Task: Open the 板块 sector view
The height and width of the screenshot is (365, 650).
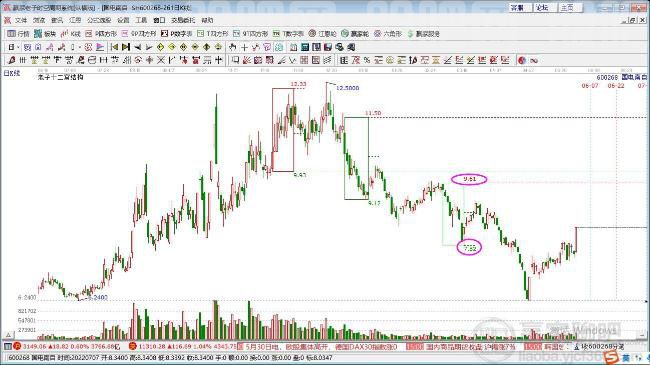Action: (45, 34)
